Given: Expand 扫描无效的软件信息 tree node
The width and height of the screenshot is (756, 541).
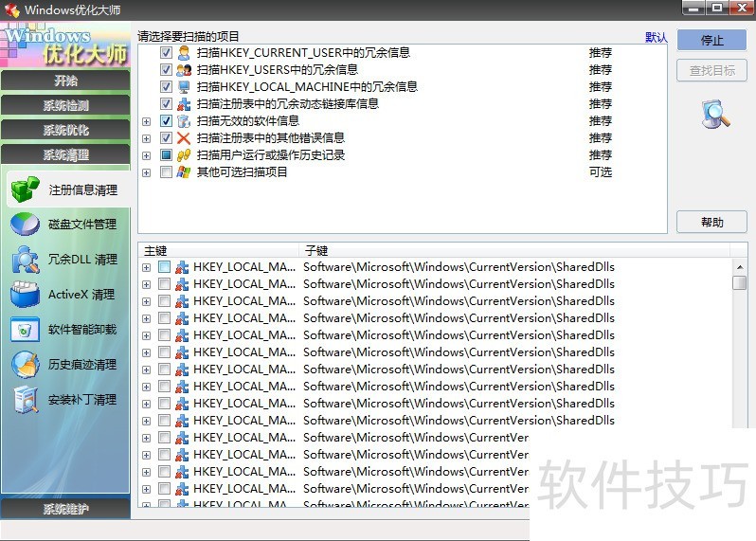Looking at the screenshot, I should pyautogui.click(x=147, y=121).
